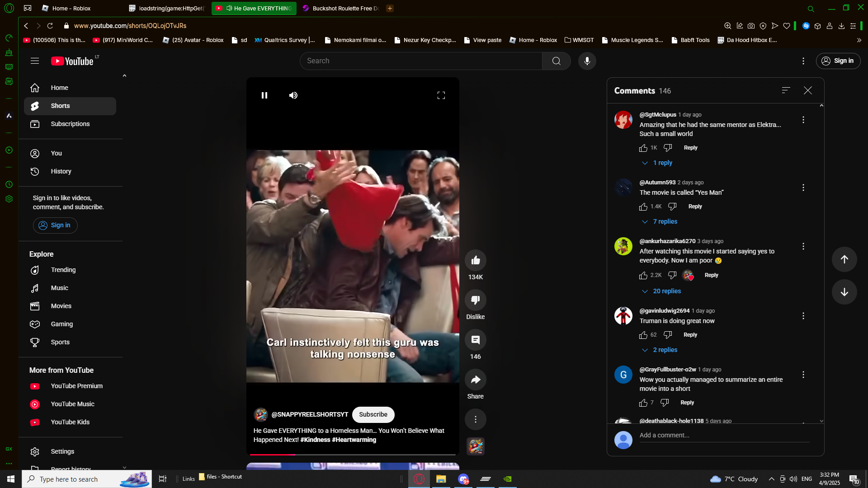This screenshot has width=868, height=488.
Task: Open the Short's sound thumbnail
Action: pos(476,446)
